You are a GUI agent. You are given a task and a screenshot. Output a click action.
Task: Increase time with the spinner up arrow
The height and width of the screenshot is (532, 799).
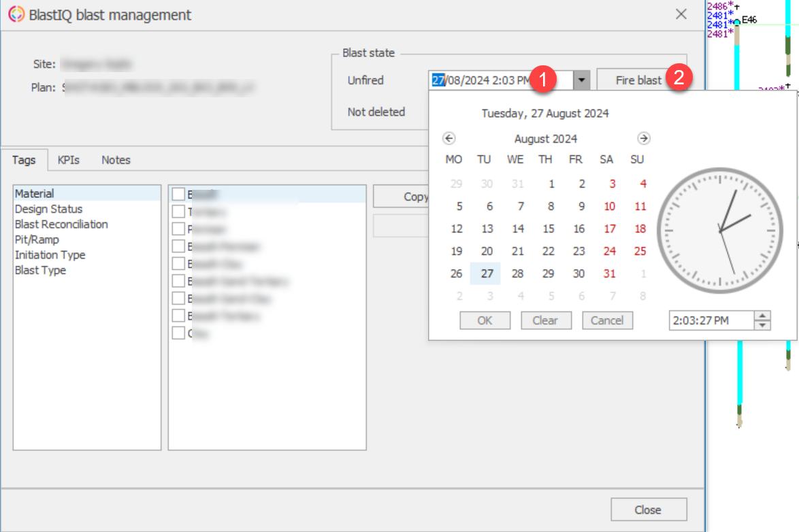pos(762,316)
